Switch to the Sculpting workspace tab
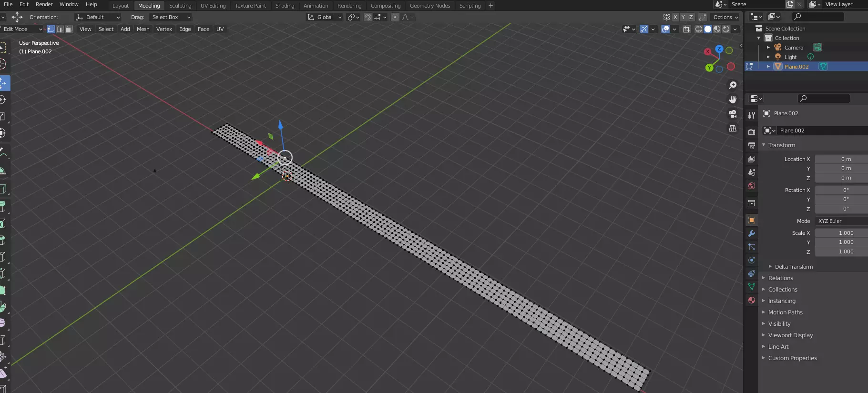The height and width of the screenshot is (393, 868). [180, 6]
